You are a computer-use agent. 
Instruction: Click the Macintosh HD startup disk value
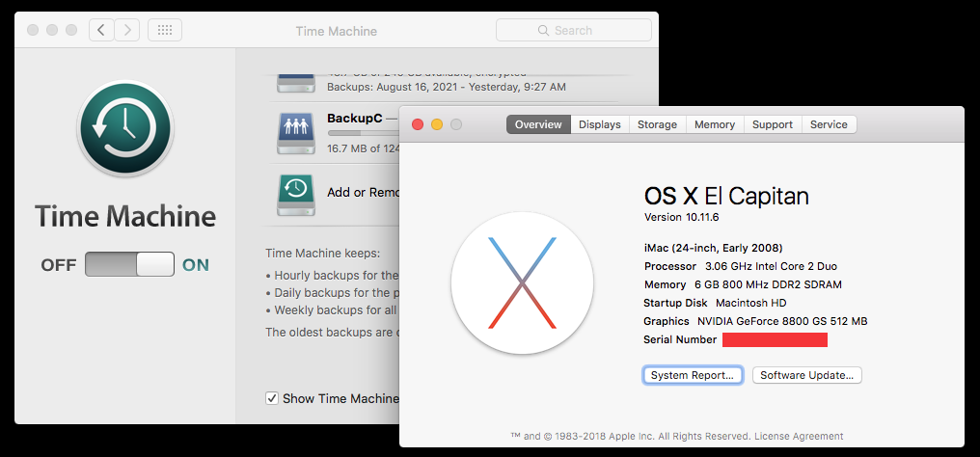point(750,303)
